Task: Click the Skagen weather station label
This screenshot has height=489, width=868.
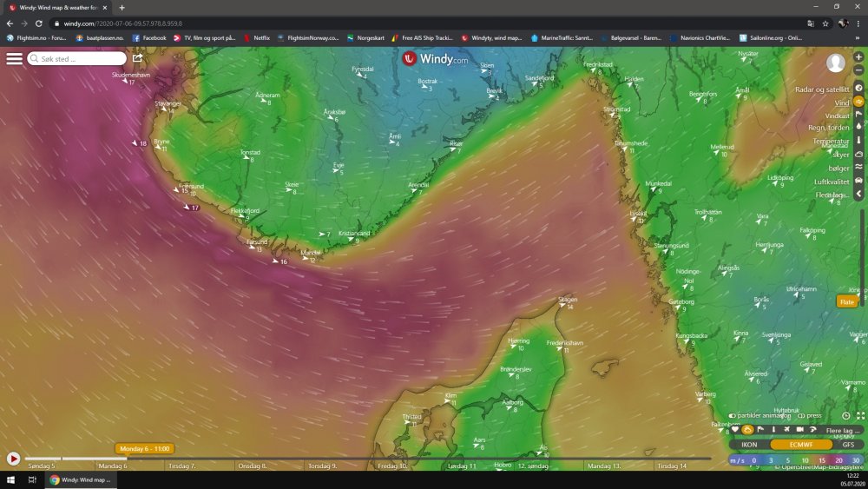Action: [568, 300]
